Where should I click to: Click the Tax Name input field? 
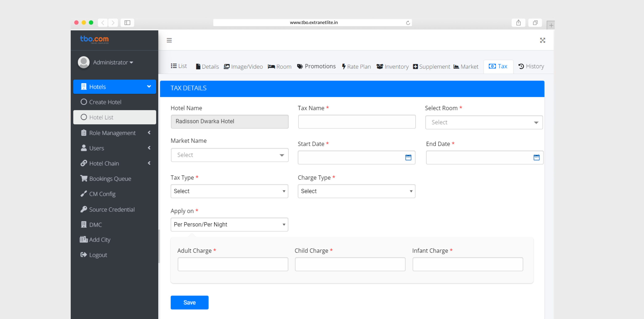(357, 122)
